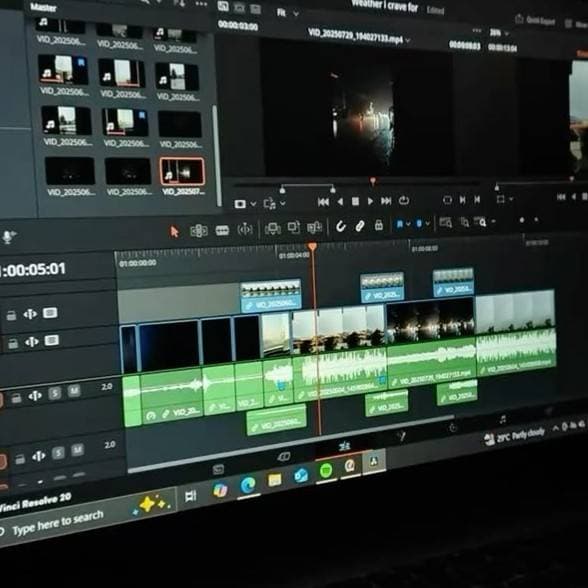
Task: Play the source viewer clip
Action: (x=370, y=201)
